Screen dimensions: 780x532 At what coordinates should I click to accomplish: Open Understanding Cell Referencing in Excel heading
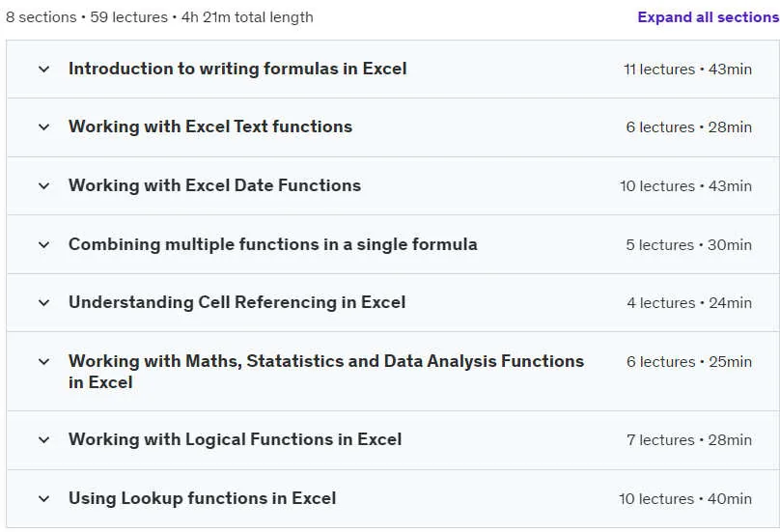coord(237,302)
